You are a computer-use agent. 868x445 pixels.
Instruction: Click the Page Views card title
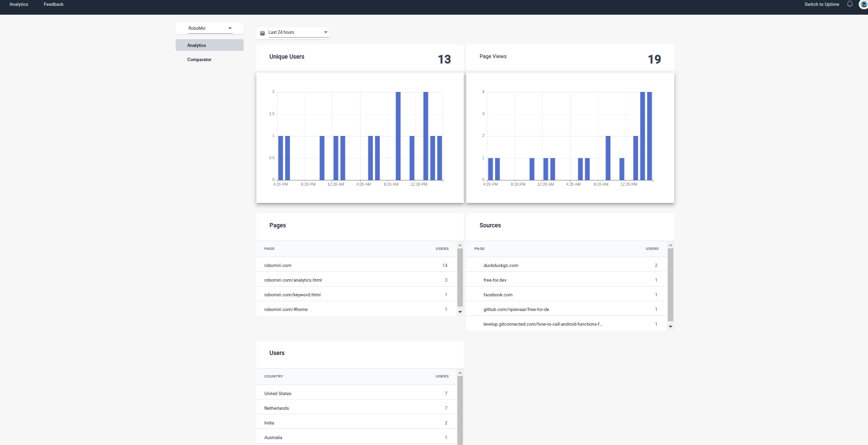point(493,56)
